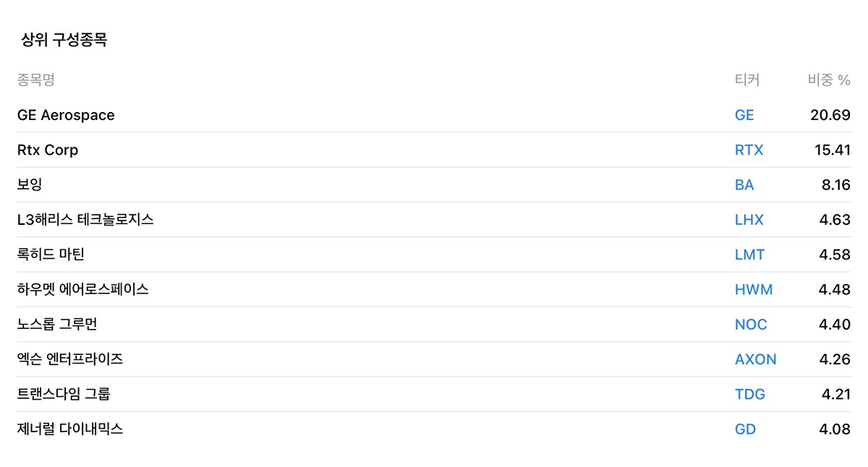Open the RTX ticker link

(x=749, y=150)
